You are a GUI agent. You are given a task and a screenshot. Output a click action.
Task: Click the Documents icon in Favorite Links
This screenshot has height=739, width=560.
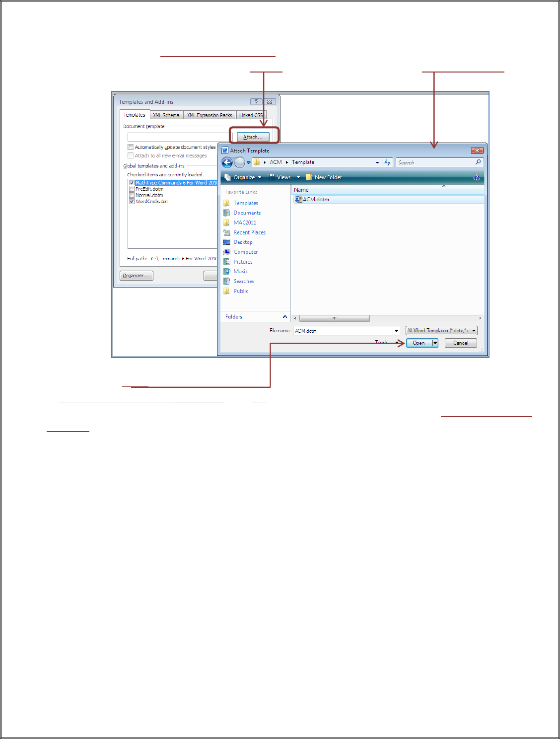click(x=226, y=213)
